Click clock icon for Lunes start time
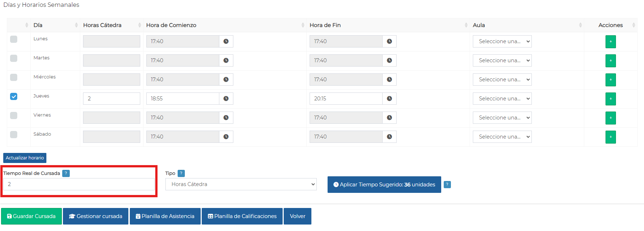644x231 pixels. click(226, 41)
